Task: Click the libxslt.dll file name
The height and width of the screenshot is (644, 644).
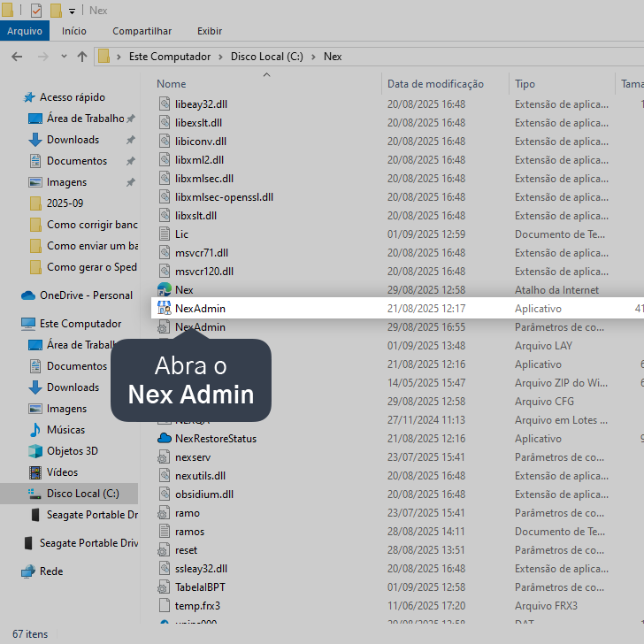Action: [x=195, y=216]
